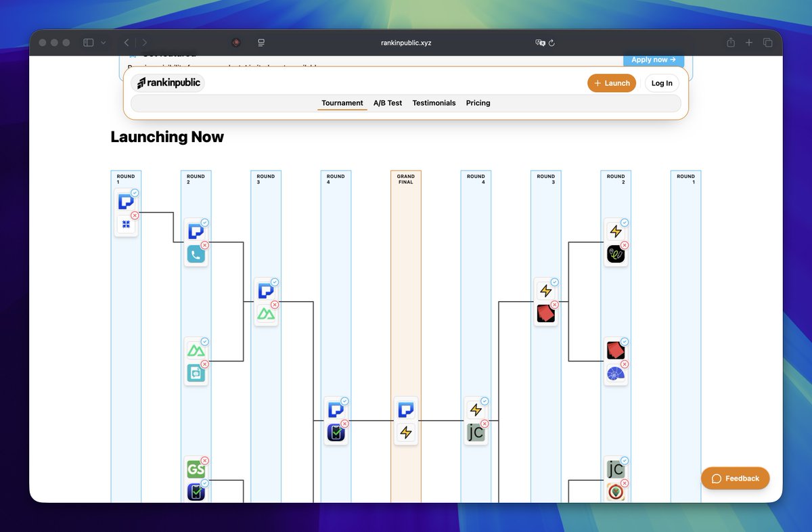The height and width of the screenshot is (532, 812).
Task: Open the Safari share button
Action: pos(731,43)
